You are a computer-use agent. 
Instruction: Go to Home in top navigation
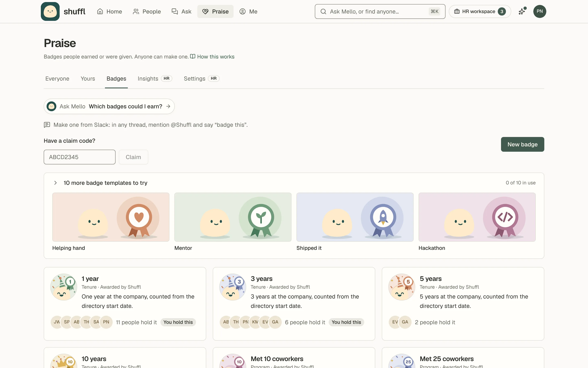pos(109,11)
